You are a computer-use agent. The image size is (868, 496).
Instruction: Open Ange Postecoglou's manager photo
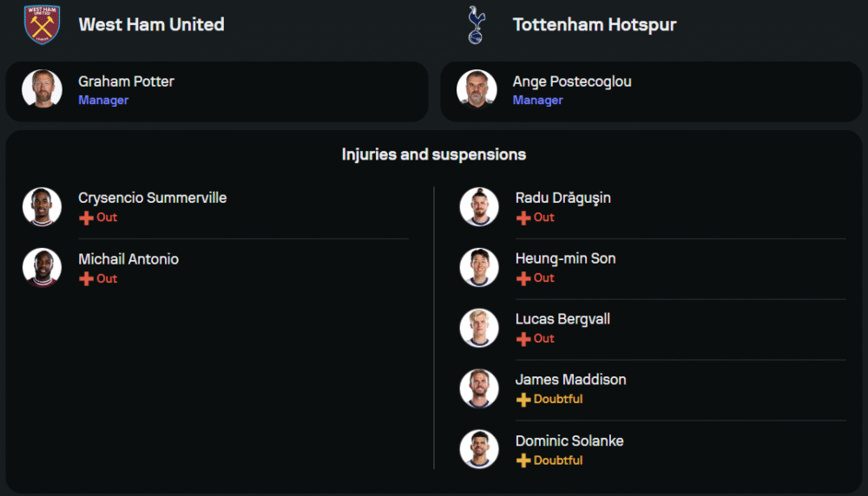click(477, 89)
